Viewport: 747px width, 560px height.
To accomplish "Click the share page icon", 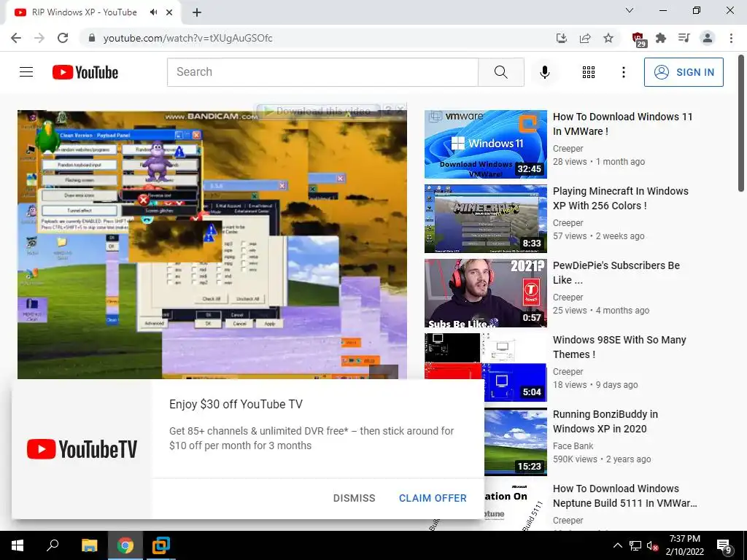I will pos(585,38).
